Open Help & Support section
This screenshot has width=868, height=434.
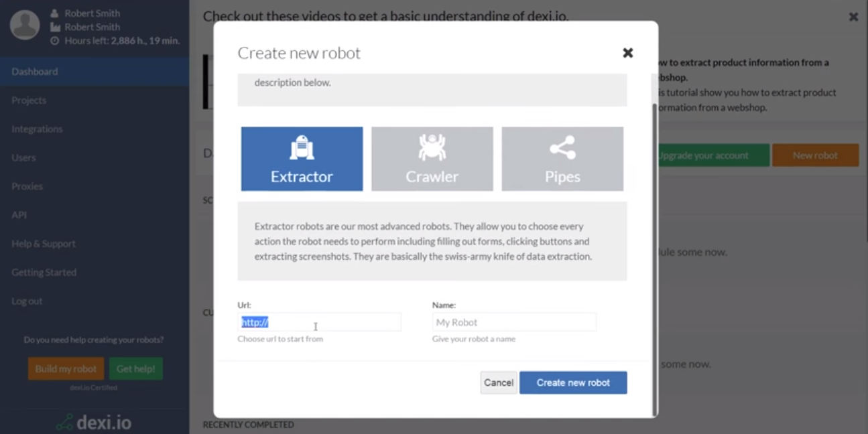44,244
